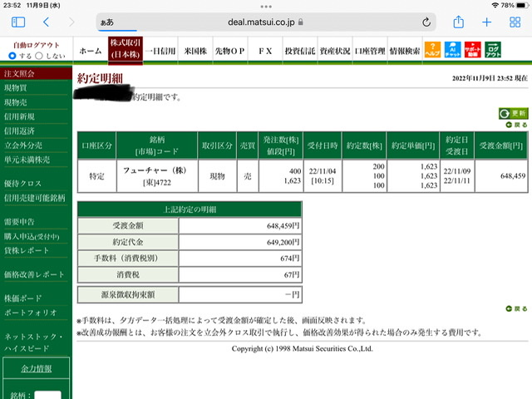Viewport: 532px width, 399px height.
Task: Open the 資産状況 tab
Action: [335, 51]
